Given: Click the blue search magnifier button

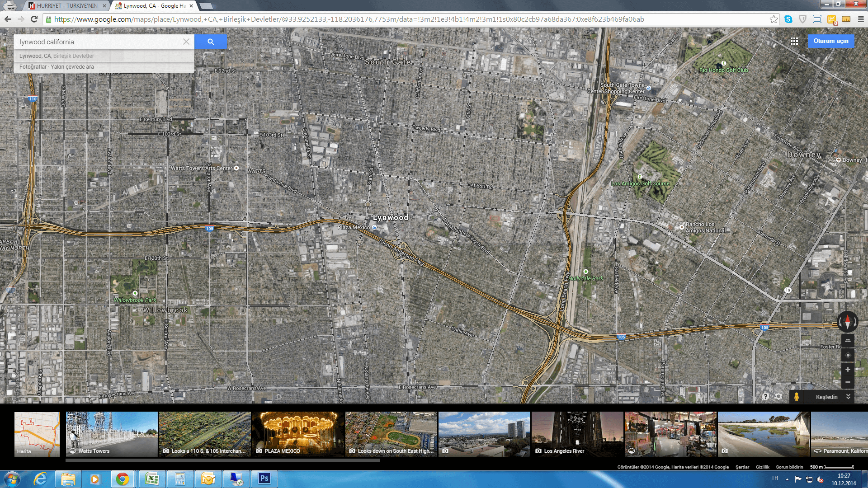Looking at the screenshot, I should point(211,42).
